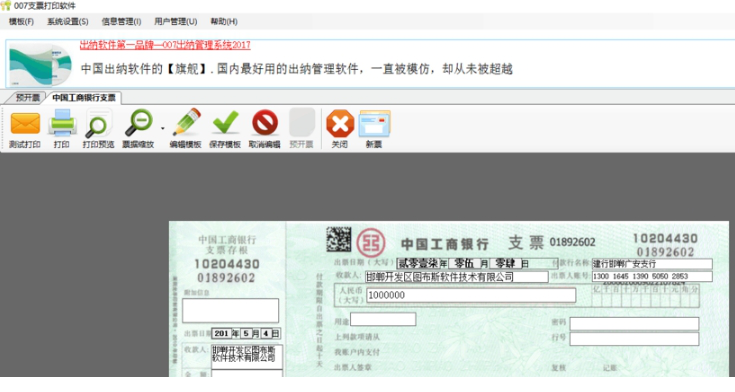Open the 出纳软件第一品牌 red link
Screen dimensions: 735x392
coord(165,45)
